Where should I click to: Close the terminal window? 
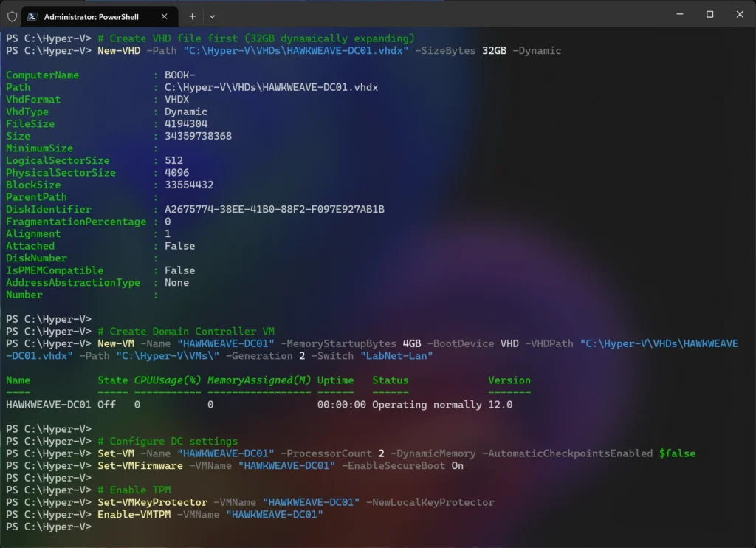740,15
